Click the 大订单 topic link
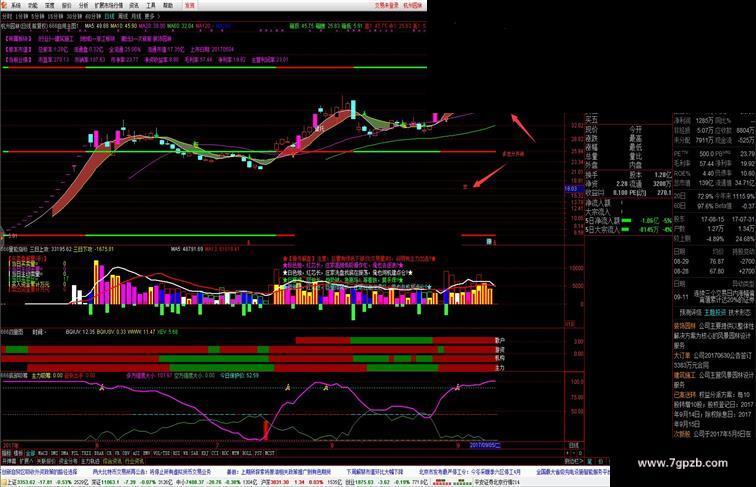Image resolution: width=756 pixels, height=487 pixels. tap(682, 355)
